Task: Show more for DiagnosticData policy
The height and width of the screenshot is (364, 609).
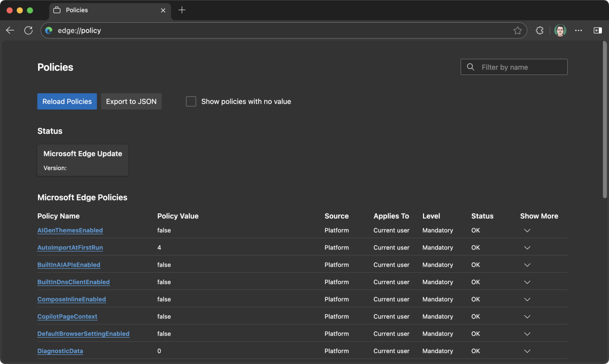Action: tap(527, 351)
